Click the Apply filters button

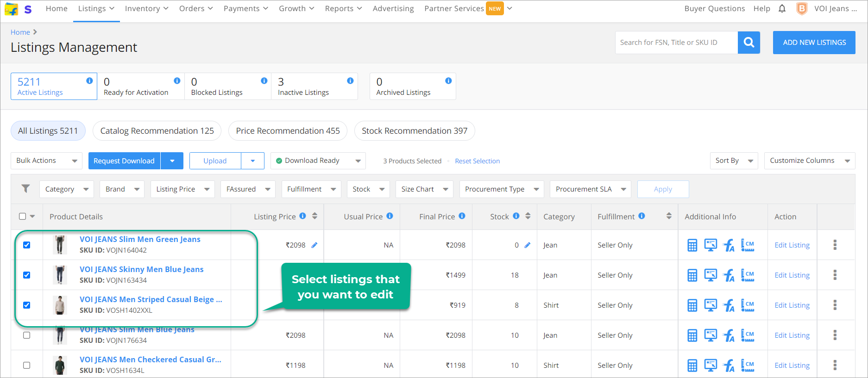[663, 189]
